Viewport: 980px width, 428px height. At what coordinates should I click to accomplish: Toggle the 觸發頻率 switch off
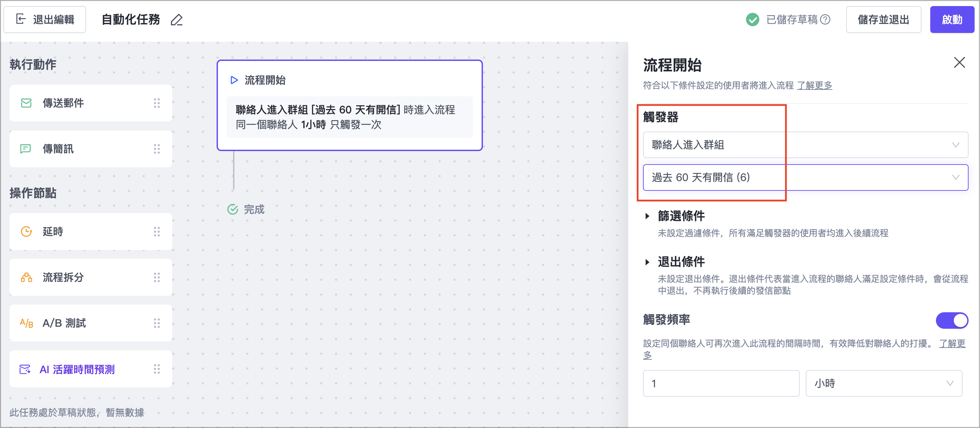pos(951,320)
